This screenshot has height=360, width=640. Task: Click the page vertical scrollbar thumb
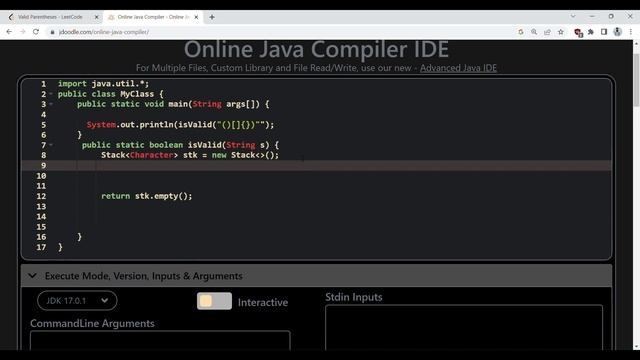pos(636,80)
